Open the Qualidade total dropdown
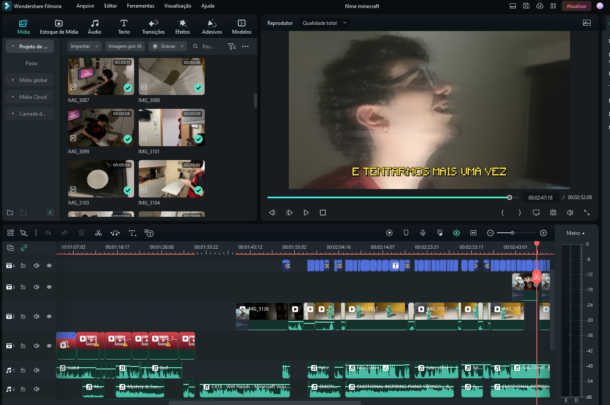610x405 pixels. pyautogui.click(x=326, y=22)
